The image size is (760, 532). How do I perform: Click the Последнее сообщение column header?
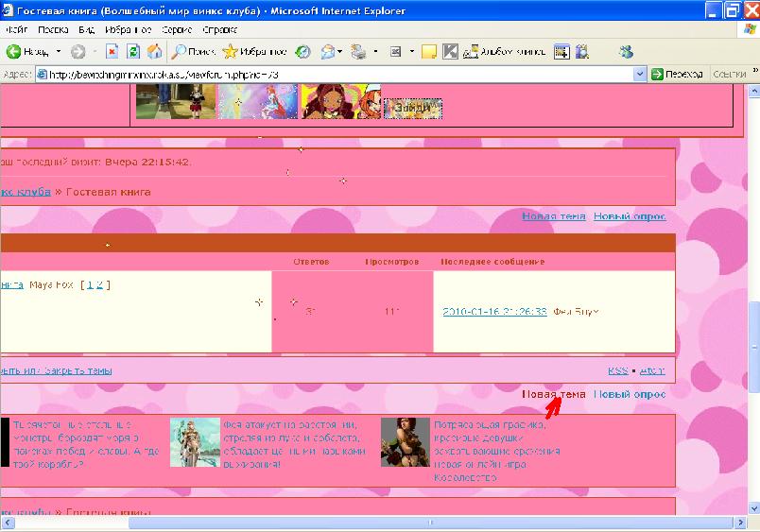coord(492,262)
